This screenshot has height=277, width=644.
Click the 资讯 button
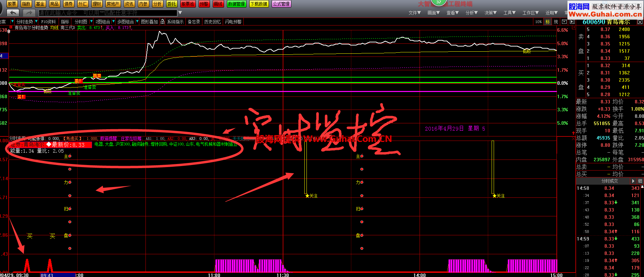(x=129, y=4)
